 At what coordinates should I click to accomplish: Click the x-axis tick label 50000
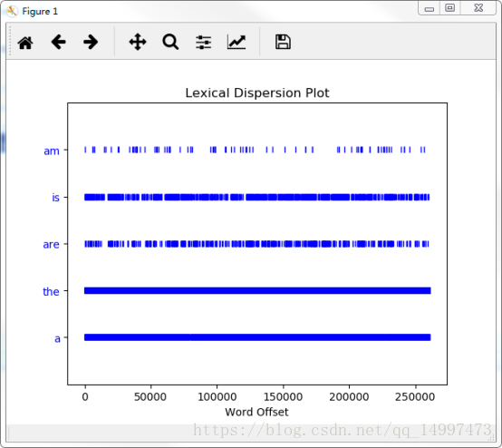coord(150,397)
